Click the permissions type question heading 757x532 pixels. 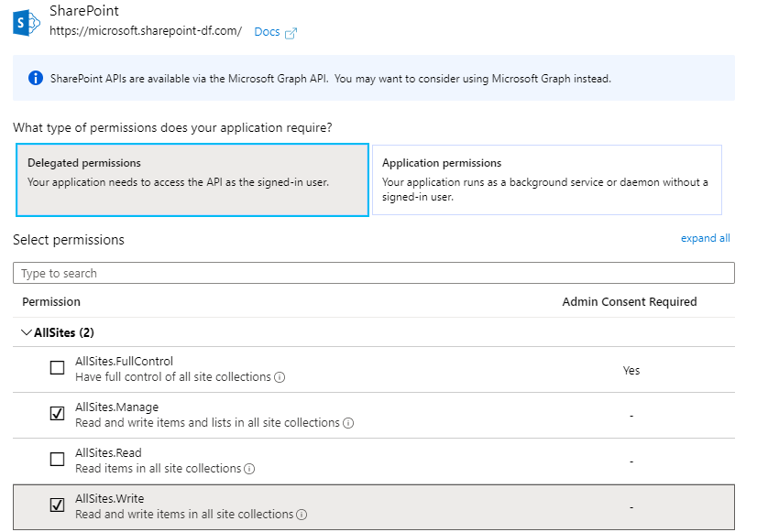tap(173, 128)
